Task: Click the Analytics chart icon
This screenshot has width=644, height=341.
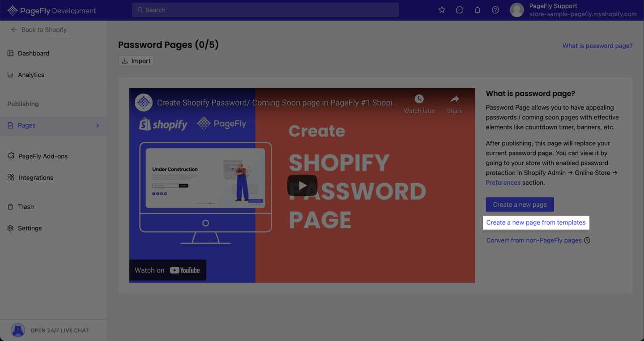Action: click(x=10, y=75)
